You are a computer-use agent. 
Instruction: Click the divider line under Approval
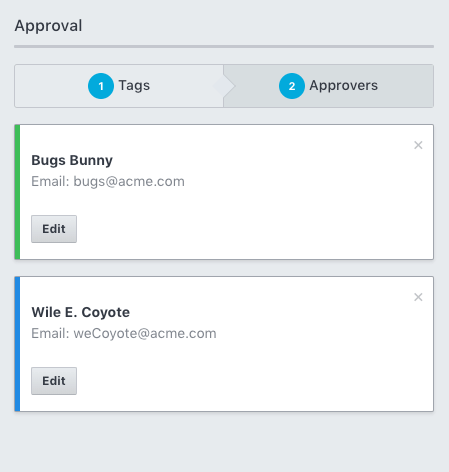coord(224,47)
